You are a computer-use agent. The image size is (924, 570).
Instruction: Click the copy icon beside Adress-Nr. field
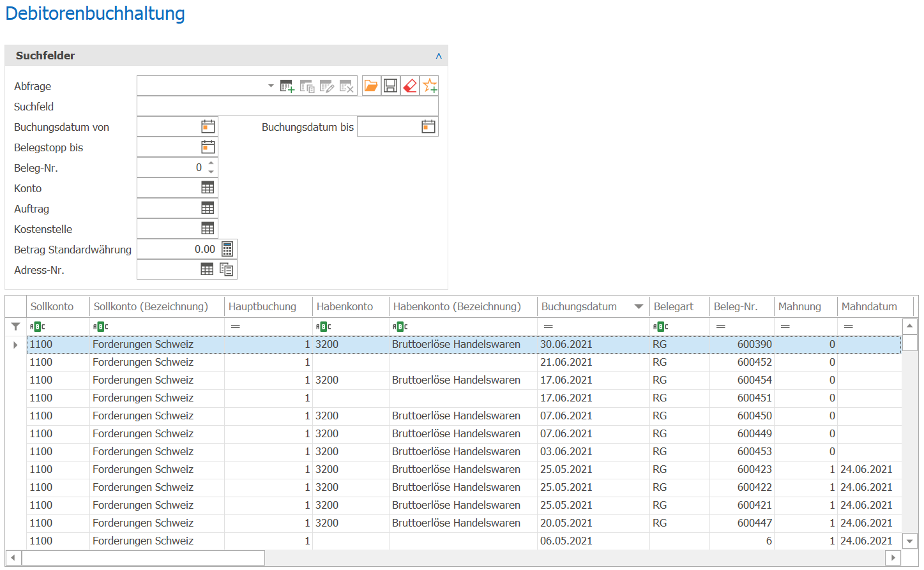[x=227, y=269]
